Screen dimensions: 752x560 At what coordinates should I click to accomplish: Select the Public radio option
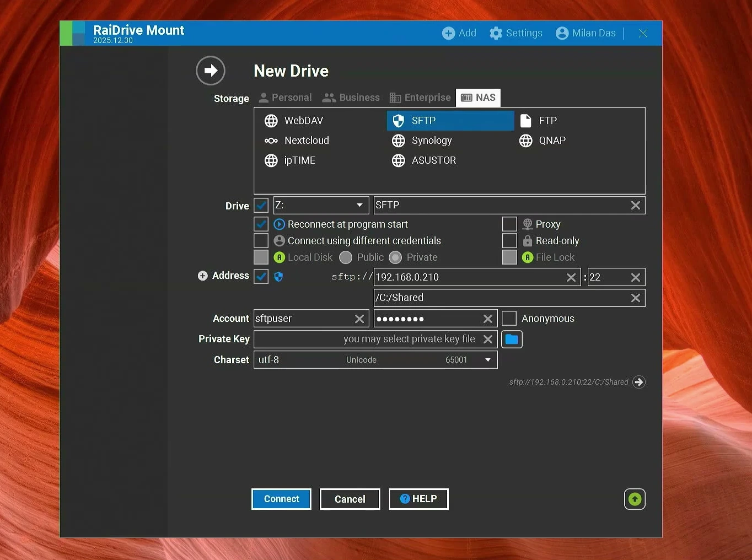pos(346,257)
